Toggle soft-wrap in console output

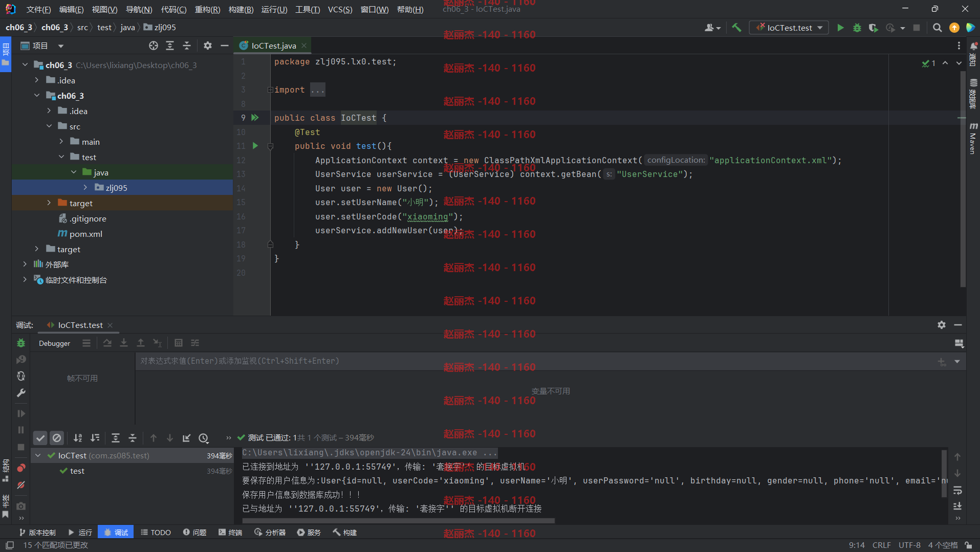point(957,491)
